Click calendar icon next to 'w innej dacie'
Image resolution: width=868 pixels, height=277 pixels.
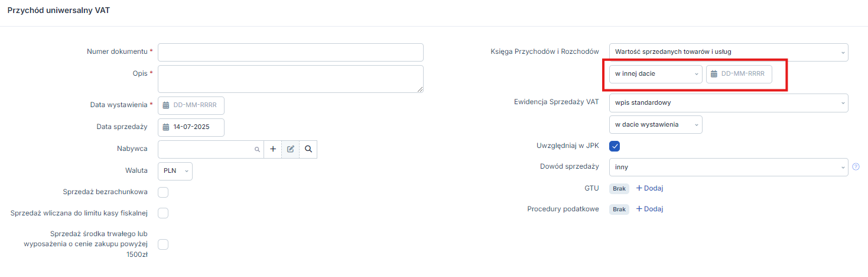(x=714, y=74)
